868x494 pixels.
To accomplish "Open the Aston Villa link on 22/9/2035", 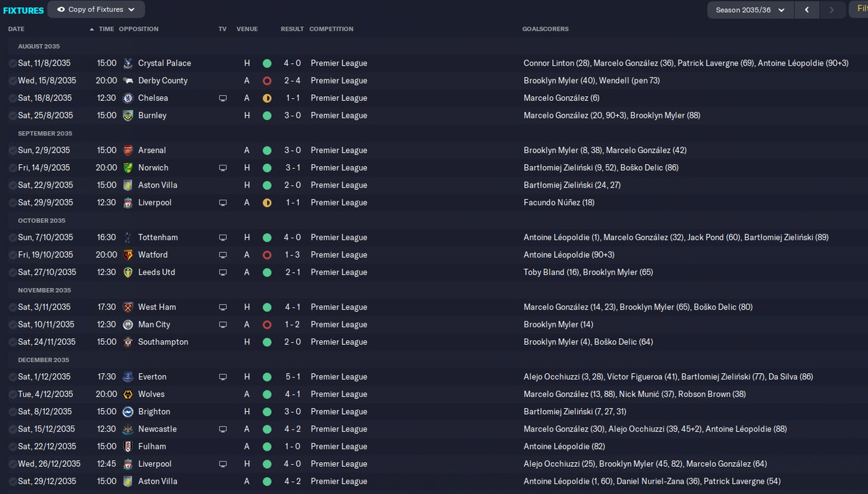I will (x=158, y=185).
